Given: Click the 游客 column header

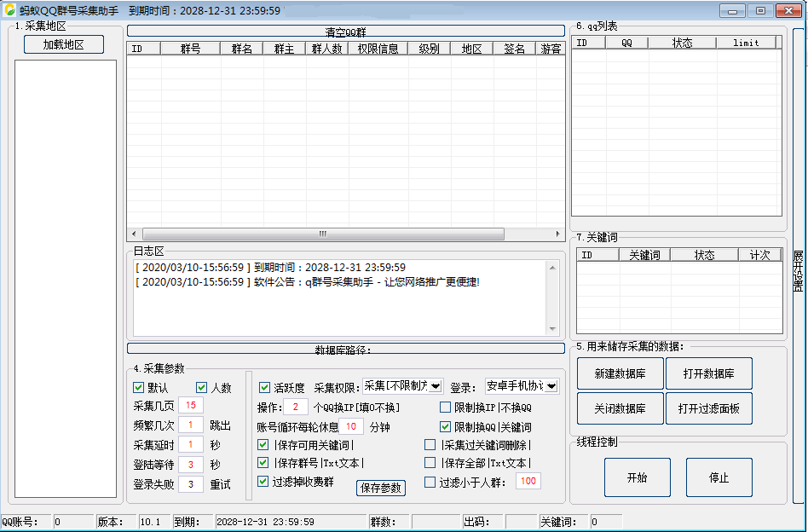Looking at the screenshot, I should pos(551,49).
